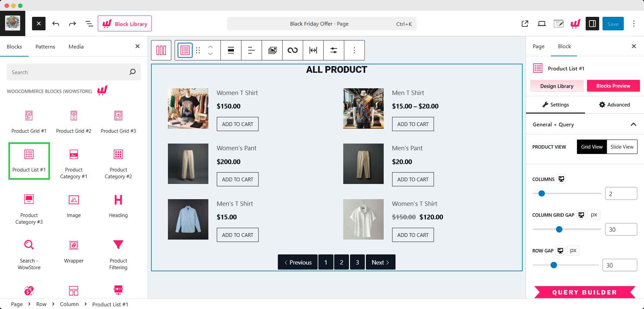Select the Product Grid #1 block
The height and width of the screenshot is (309, 644).
(29, 121)
